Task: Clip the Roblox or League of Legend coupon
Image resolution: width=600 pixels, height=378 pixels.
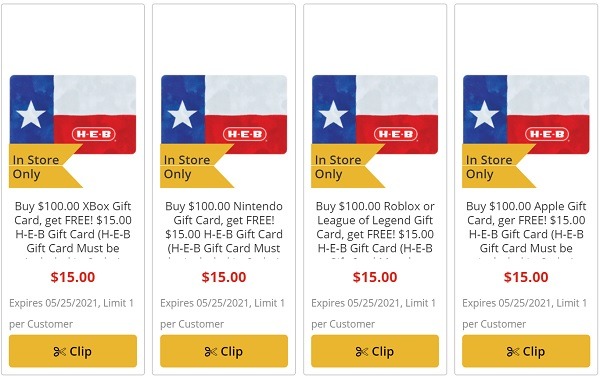Action: (x=375, y=351)
